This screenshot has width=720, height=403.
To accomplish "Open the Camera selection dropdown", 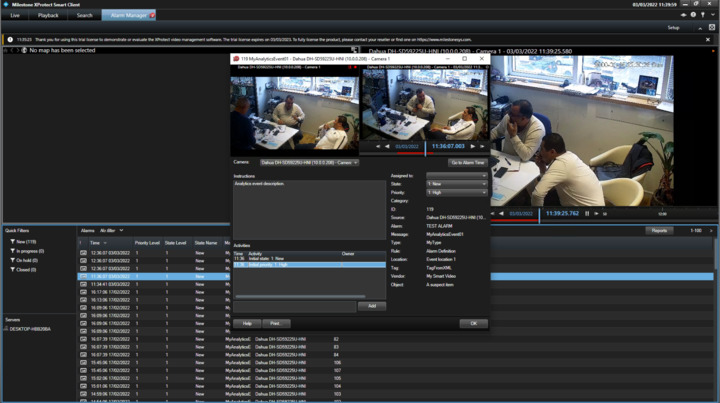I will [x=308, y=163].
